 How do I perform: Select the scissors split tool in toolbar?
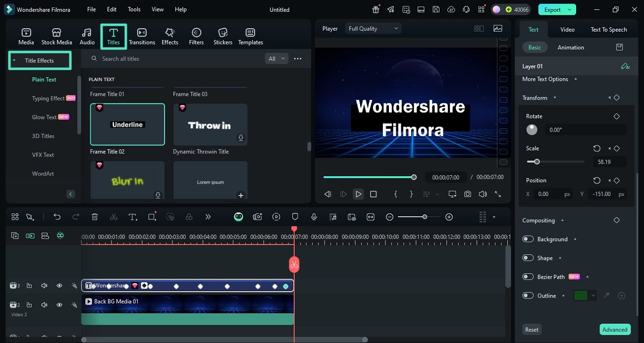(x=113, y=217)
